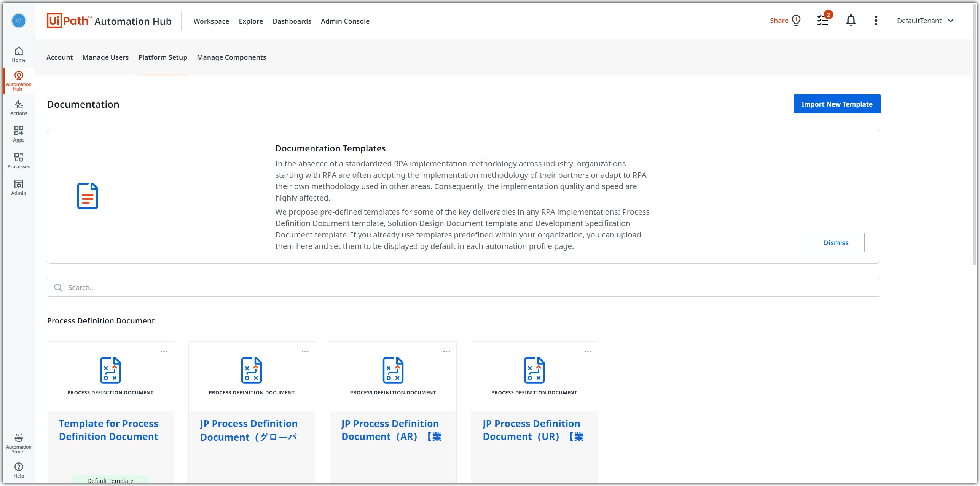
Task: Click Import New Template button
Action: tap(837, 104)
